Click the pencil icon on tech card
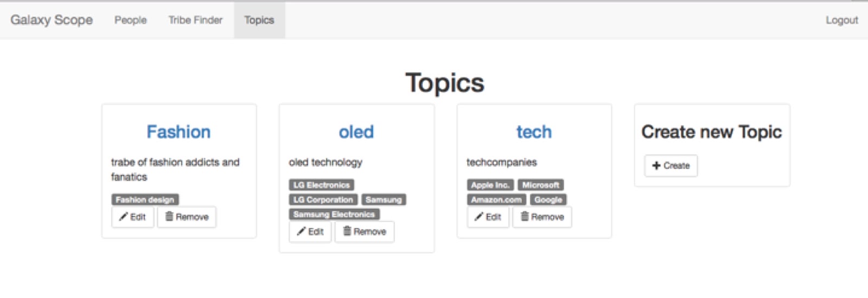868x298 pixels. click(478, 217)
